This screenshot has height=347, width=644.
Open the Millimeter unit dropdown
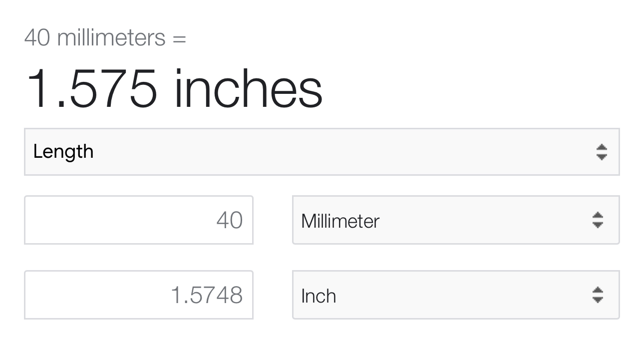tap(456, 220)
